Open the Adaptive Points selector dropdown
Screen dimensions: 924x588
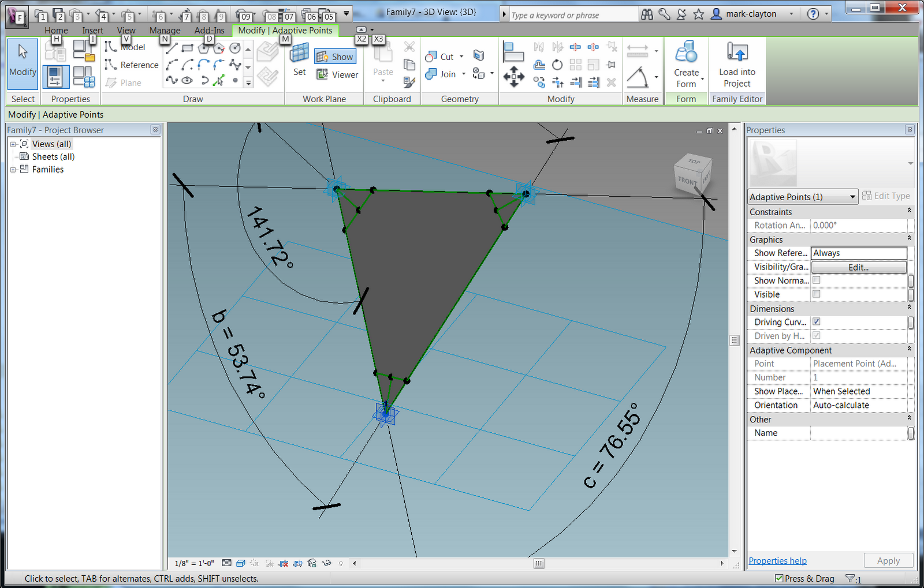pyautogui.click(x=852, y=196)
